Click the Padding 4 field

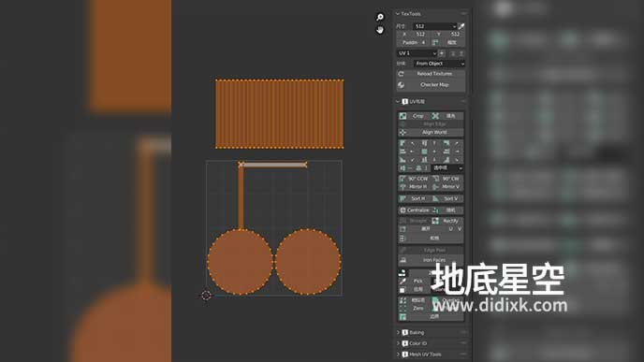coord(414,43)
